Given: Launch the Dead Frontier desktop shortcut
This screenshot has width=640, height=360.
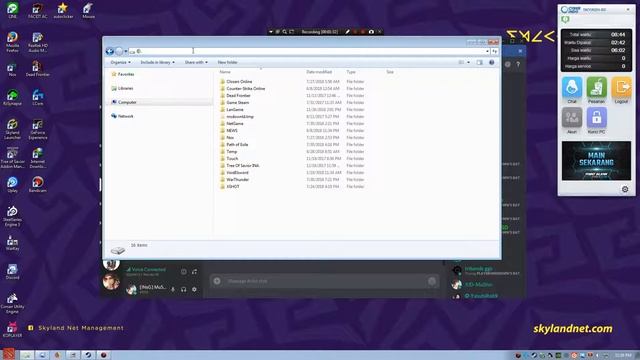Looking at the screenshot, I should [x=38, y=69].
